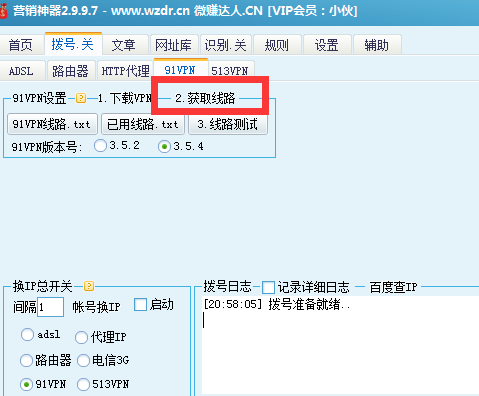Click inside the 拨号日志 text area
The height and width of the screenshot is (396, 479).
coord(340,345)
